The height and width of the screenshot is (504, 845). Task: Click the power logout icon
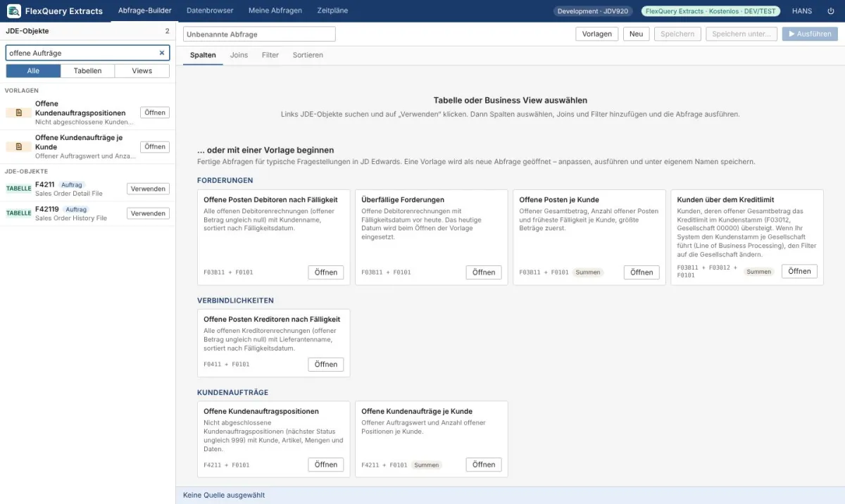(x=830, y=11)
